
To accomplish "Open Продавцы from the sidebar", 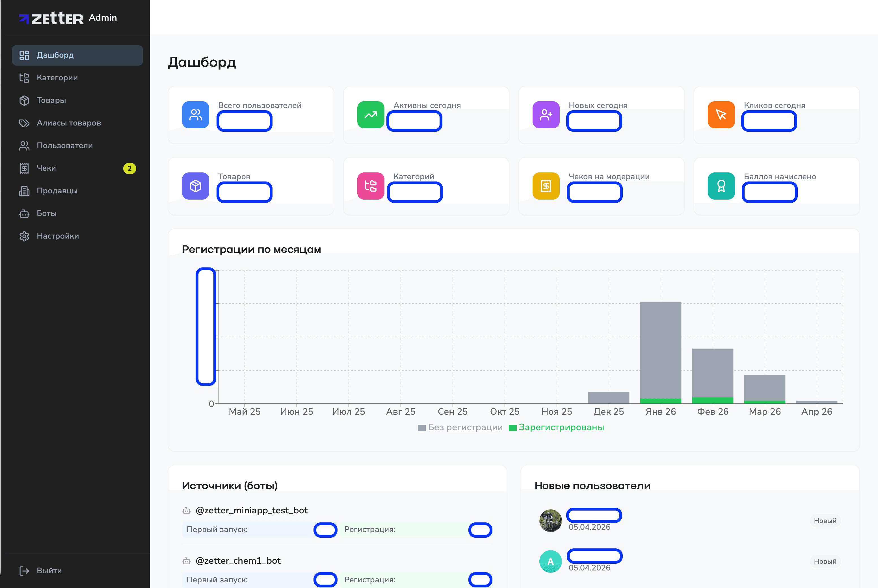I will pos(57,191).
